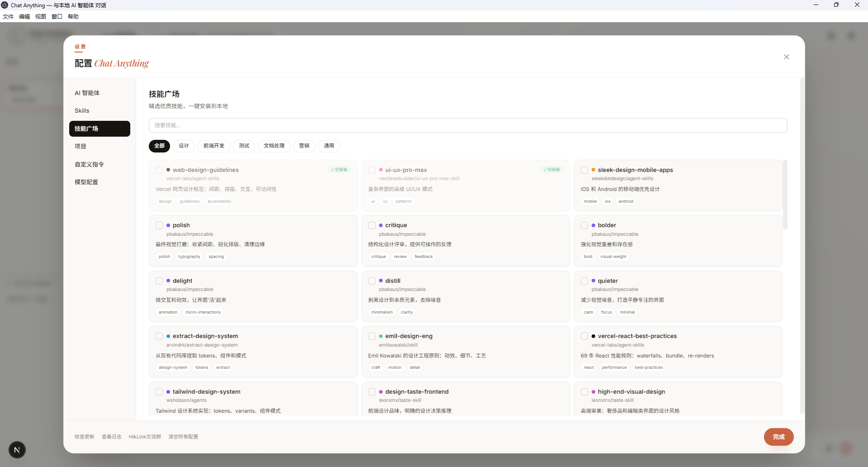Click the ui-ux-pro-max skill title
The height and width of the screenshot is (467, 868).
[x=406, y=170]
